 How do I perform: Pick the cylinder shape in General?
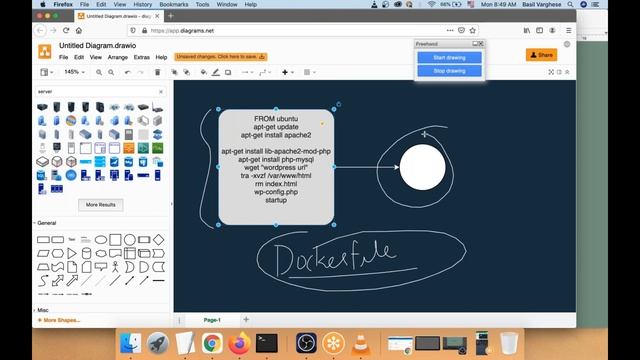(87, 253)
